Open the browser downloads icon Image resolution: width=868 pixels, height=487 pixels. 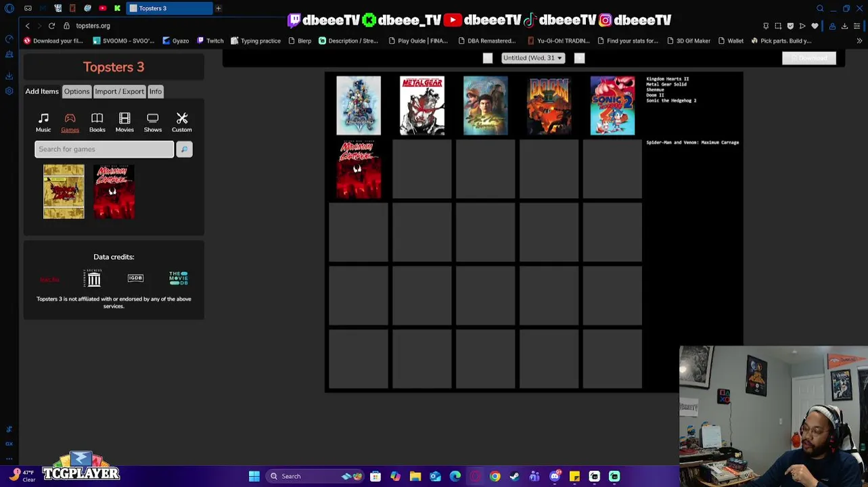pos(844,26)
